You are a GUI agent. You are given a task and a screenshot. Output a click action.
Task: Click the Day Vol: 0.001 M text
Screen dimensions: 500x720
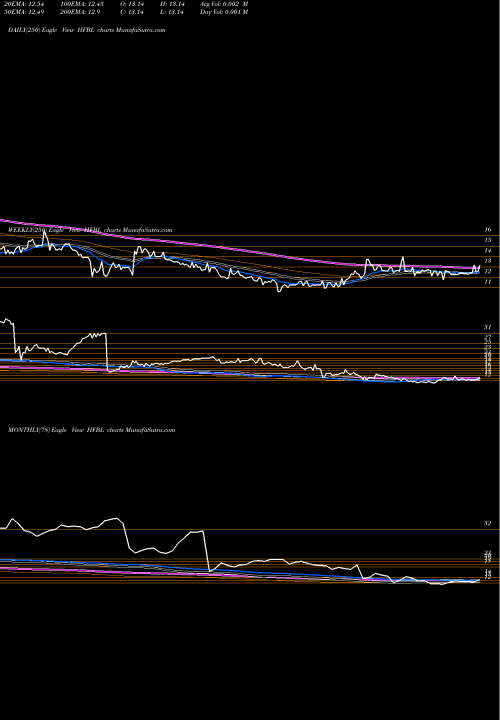[224, 12]
